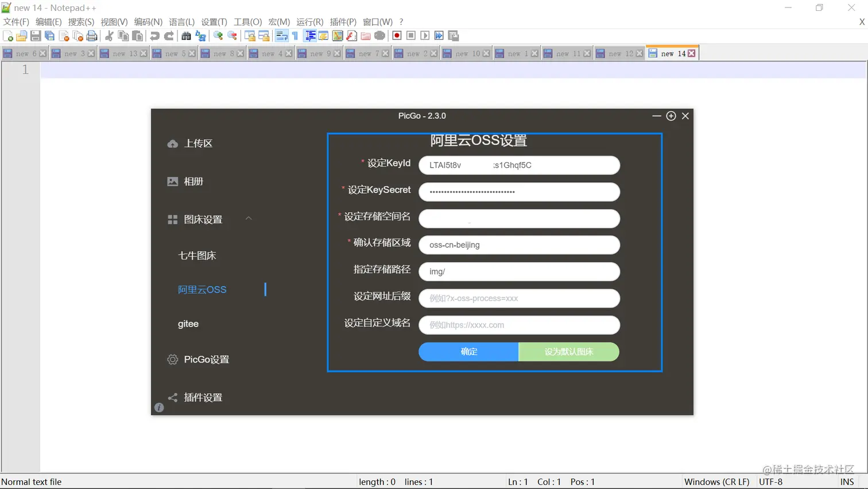The height and width of the screenshot is (489, 868).
Task: Click the 指定存储路径 field with img/
Action: pyautogui.click(x=519, y=271)
